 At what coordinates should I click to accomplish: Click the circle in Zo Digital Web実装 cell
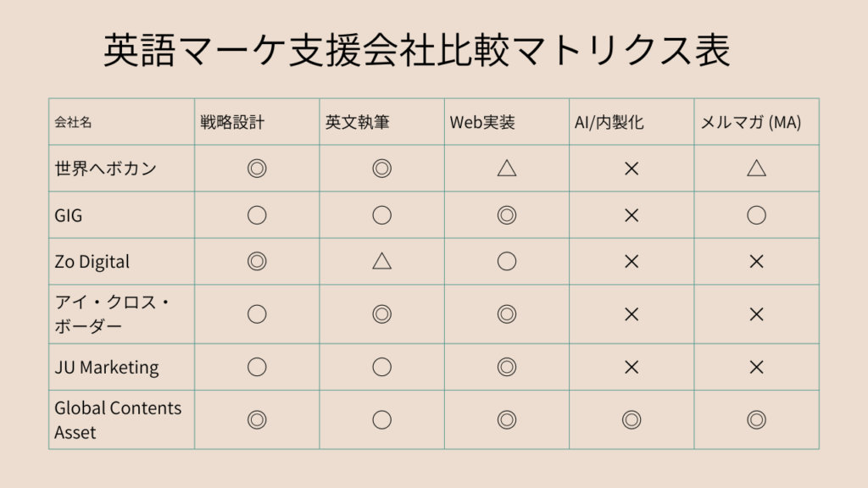(x=507, y=261)
